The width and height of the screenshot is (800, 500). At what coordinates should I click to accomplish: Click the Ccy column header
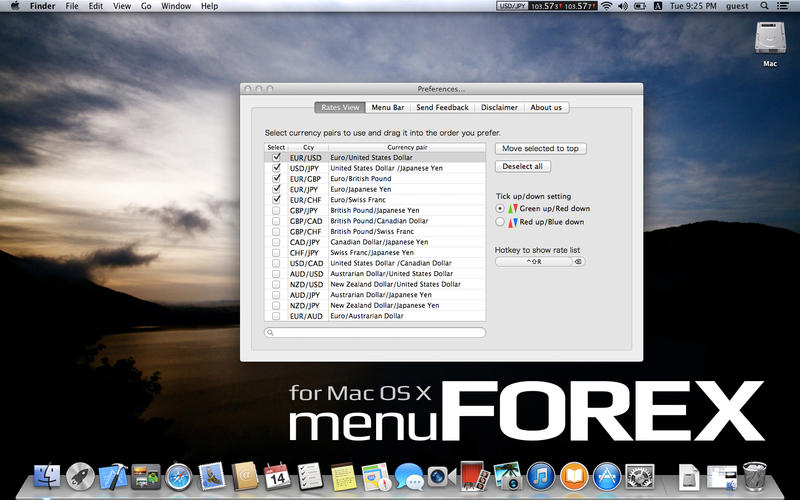(308, 147)
